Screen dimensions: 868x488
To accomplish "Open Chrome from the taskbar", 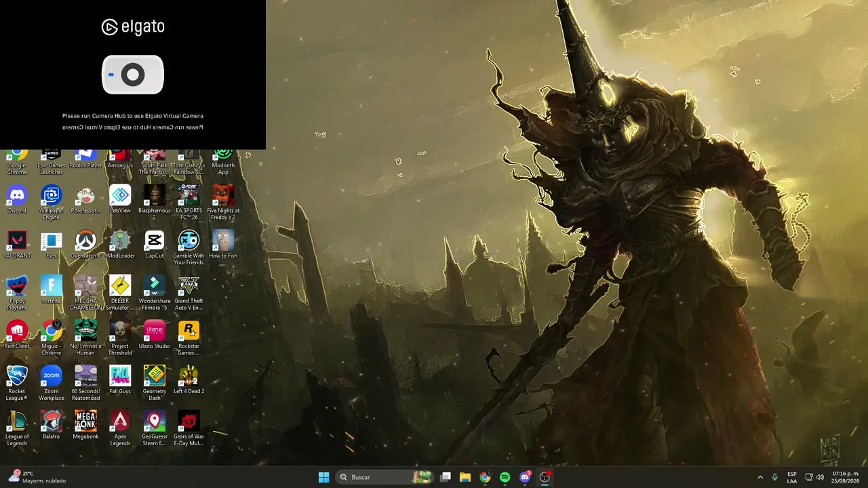I will click(x=485, y=477).
